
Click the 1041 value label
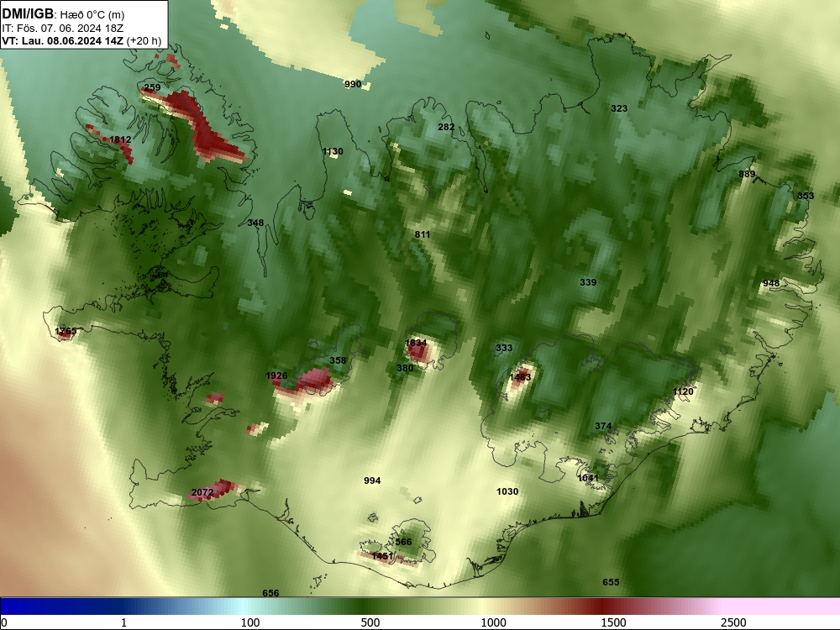[x=588, y=479]
